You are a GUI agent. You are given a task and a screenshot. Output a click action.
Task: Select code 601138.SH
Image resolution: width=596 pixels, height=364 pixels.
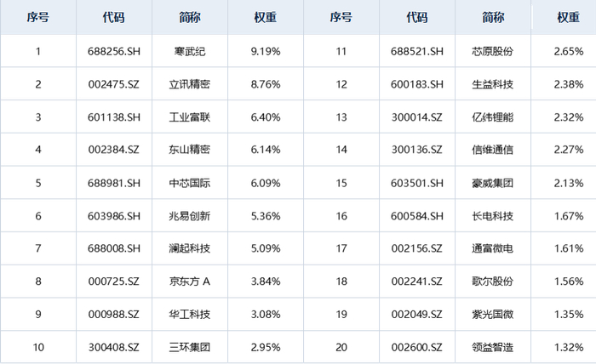(113, 117)
